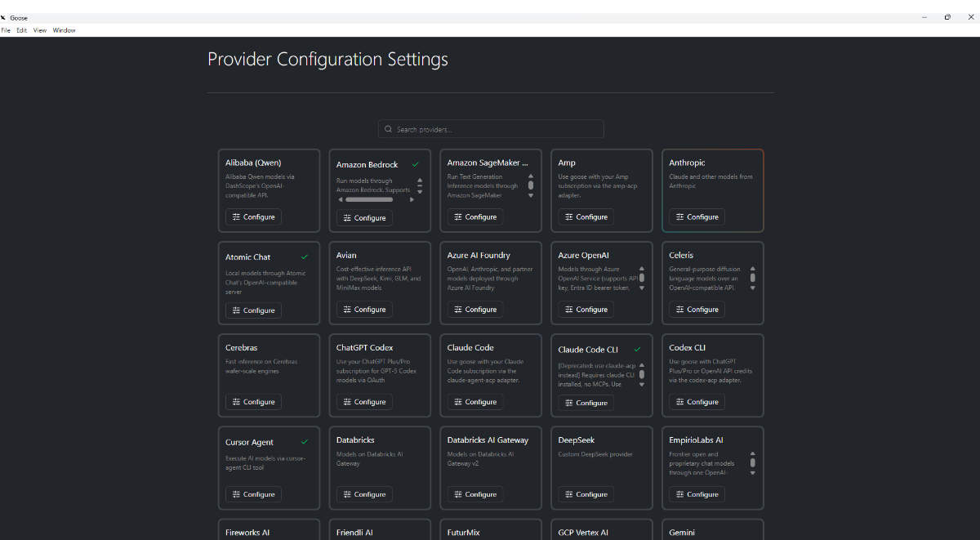
Task: Configure the Alibaba (Qwen) provider
Action: pos(253,217)
